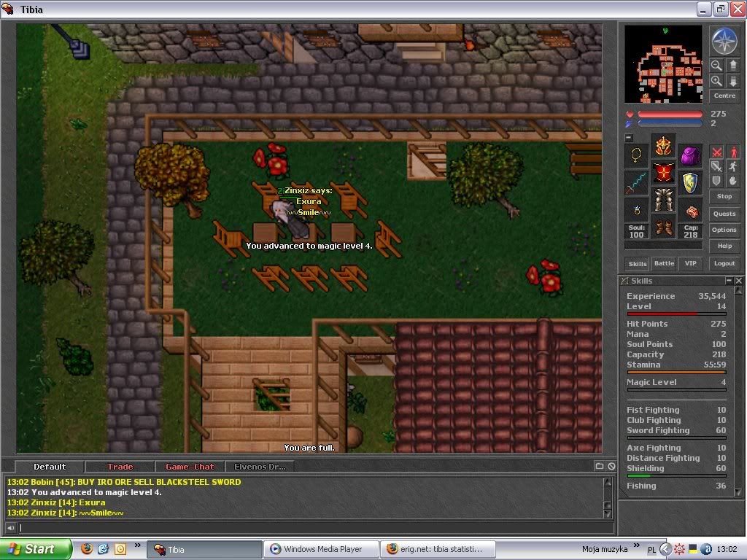Click the minimap view
747x560 pixels.
click(x=664, y=64)
